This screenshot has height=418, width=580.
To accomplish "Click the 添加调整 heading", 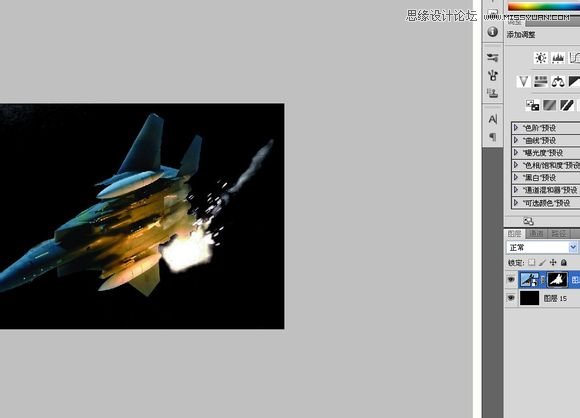I will (521, 35).
